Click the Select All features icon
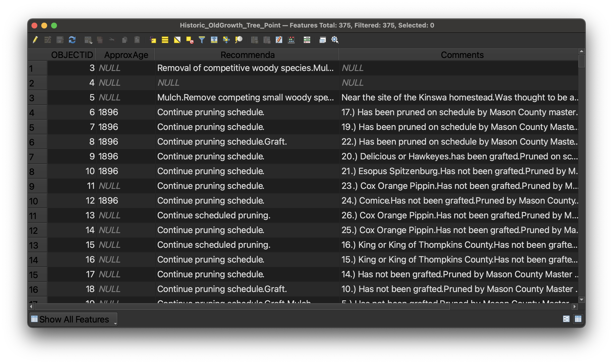The width and height of the screenshot is (613, 364). (165, 40)
